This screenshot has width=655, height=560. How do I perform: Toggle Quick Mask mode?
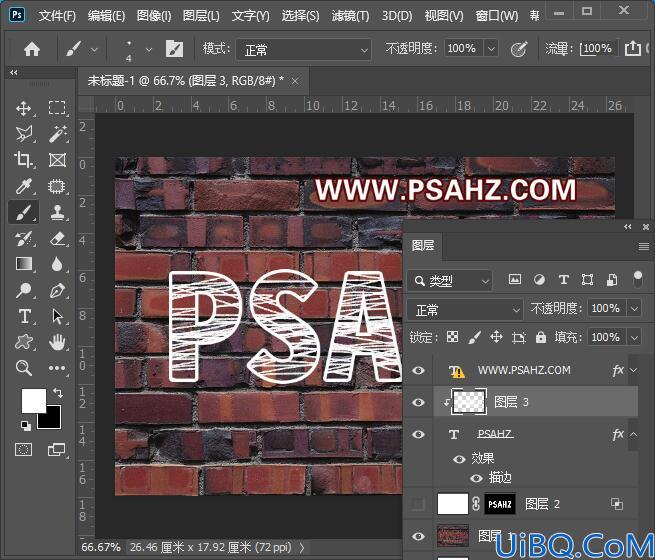click(x=23, y=449)
